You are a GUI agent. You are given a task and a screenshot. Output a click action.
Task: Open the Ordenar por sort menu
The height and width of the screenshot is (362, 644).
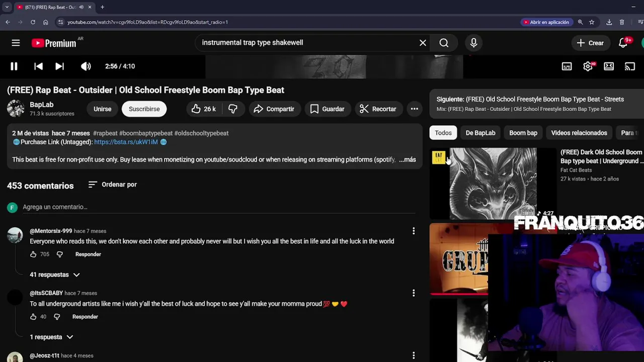tap(113, 185)
